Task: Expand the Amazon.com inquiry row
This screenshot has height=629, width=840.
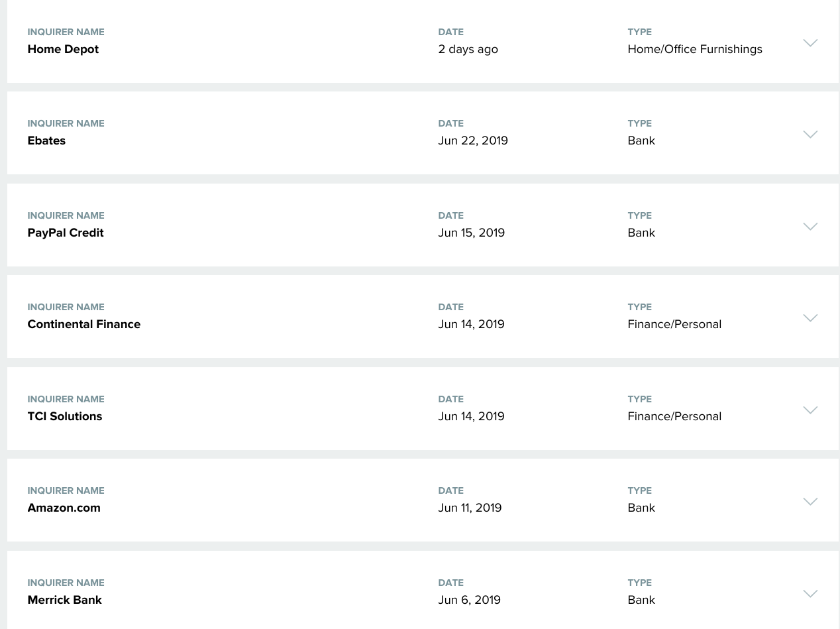Action: (810, 501)
